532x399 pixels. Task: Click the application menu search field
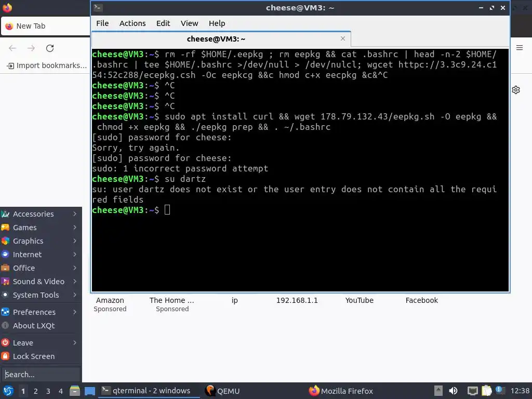[41, 374]
